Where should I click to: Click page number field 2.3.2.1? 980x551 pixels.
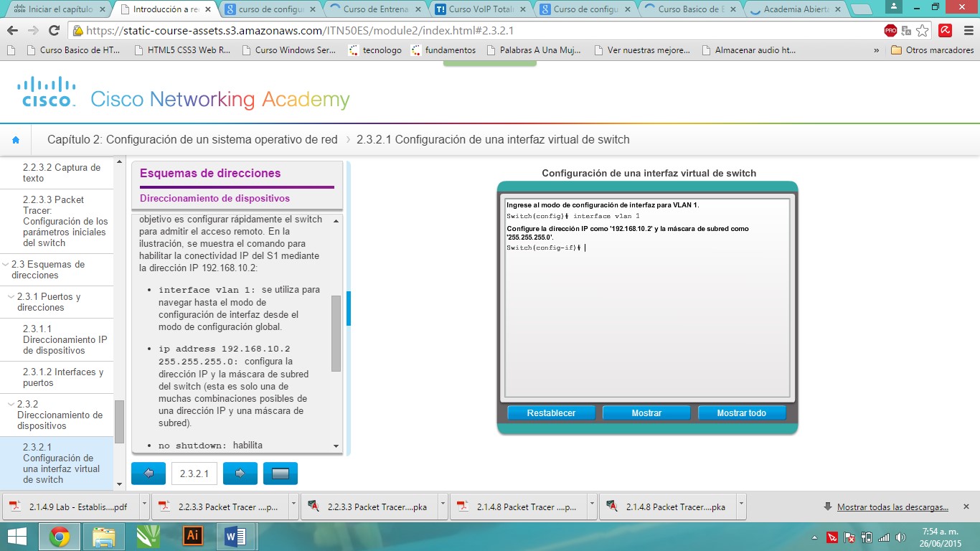coord(194,474)
